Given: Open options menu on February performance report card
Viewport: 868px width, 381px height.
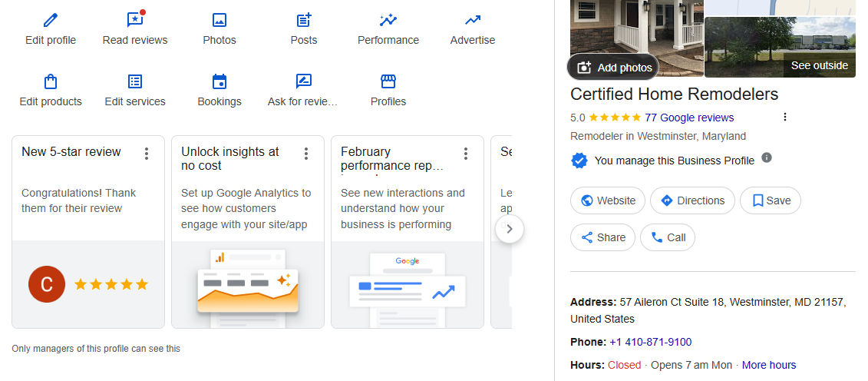Looking at the screenshot, I should click(x=466, y=154).
